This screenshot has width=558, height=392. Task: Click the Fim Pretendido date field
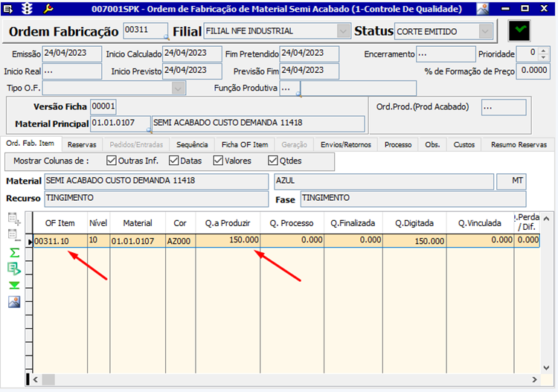[x=310, y=54]
